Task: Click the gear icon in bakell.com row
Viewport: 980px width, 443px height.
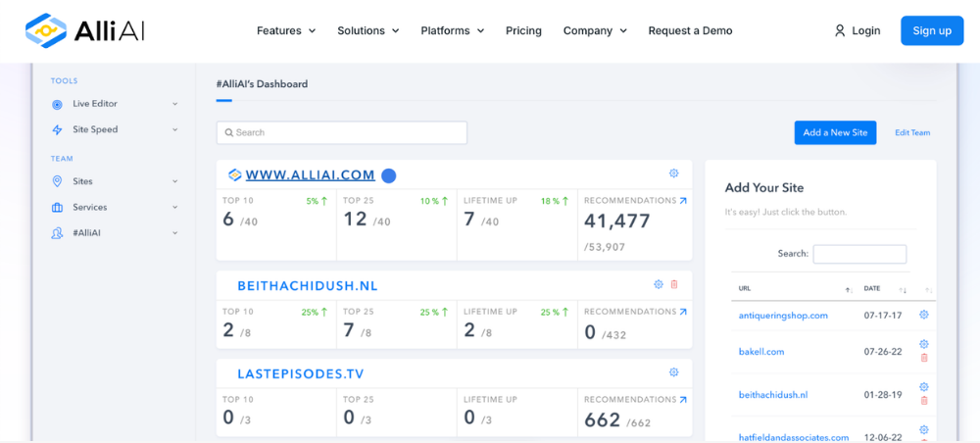Action: point(924,344)
